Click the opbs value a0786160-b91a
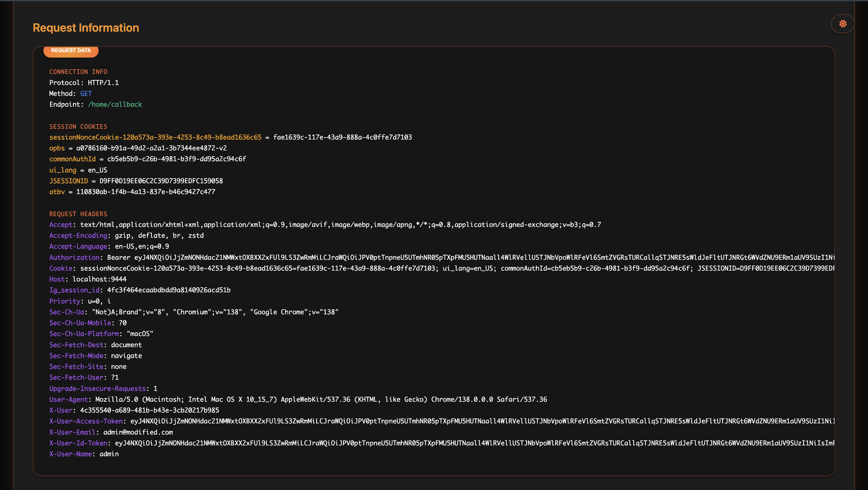868x490 pixels. [x=151, y=148]
